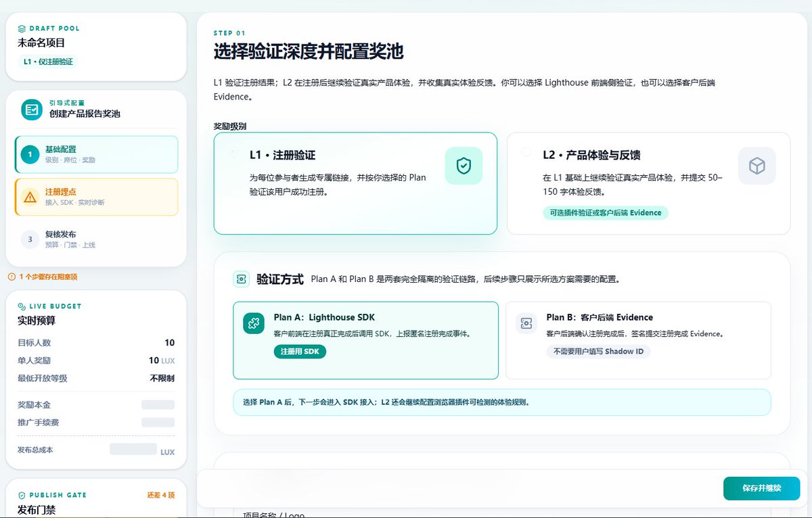Click the 奖励本金 row
This screenshot has height=518, width=812.
[96, 404]
